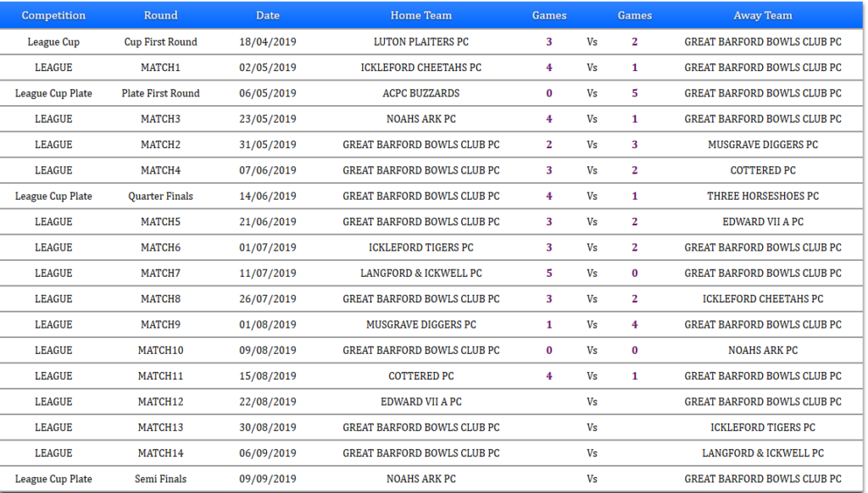
Task: Select the Cup First Round cell
Action: coord(160,42)
